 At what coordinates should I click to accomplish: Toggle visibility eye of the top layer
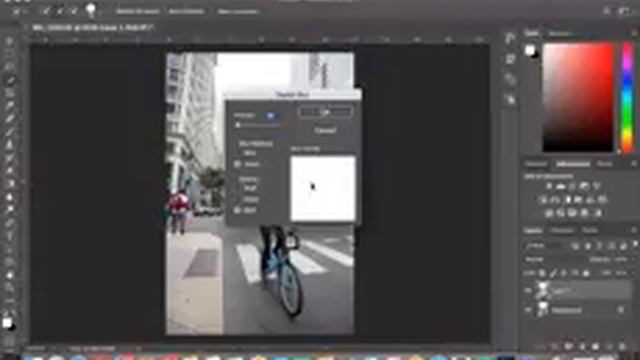528,291
